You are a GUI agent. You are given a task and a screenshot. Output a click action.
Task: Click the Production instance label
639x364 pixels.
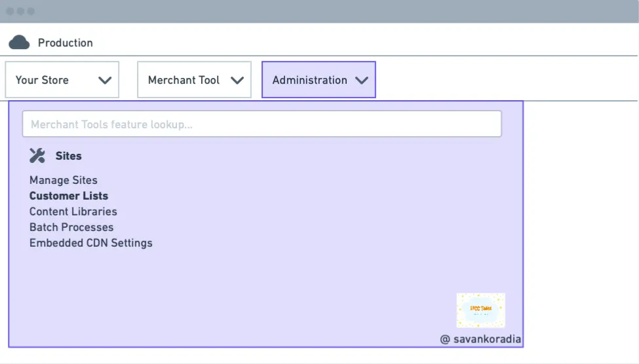(x=65, y=43)
